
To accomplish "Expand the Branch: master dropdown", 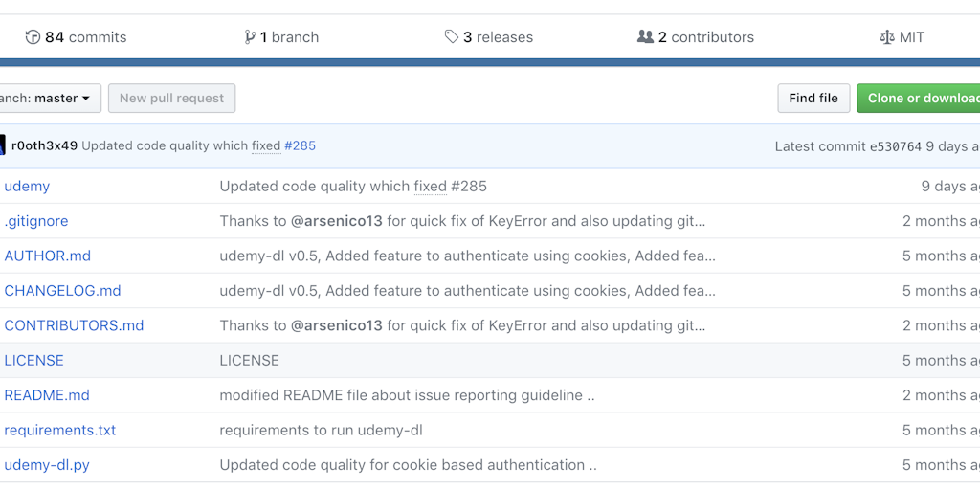I will click(x=50, y=99).
